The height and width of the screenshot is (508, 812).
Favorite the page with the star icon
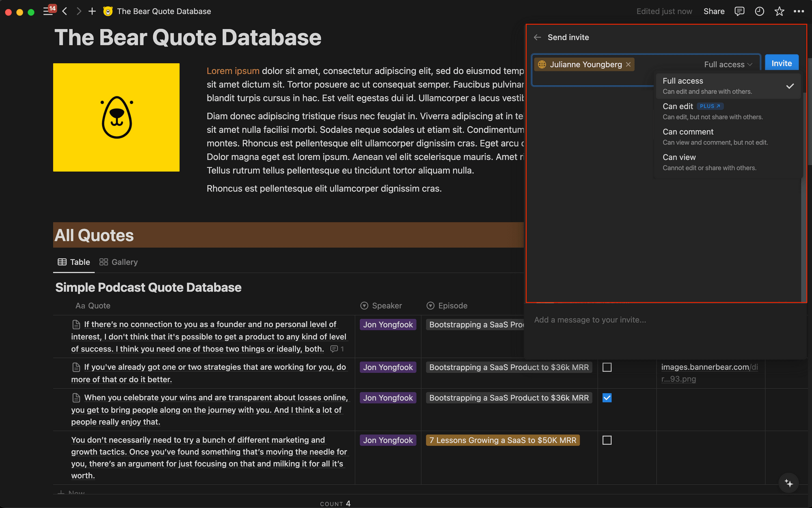coord(779,11)
